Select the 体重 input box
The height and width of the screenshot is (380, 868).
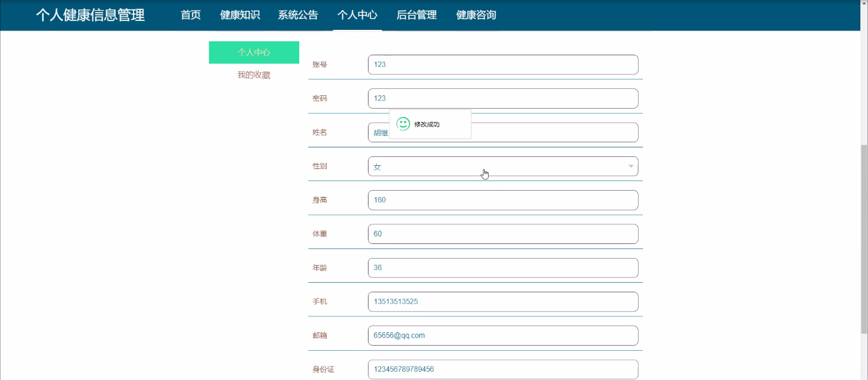coord(503,234)
